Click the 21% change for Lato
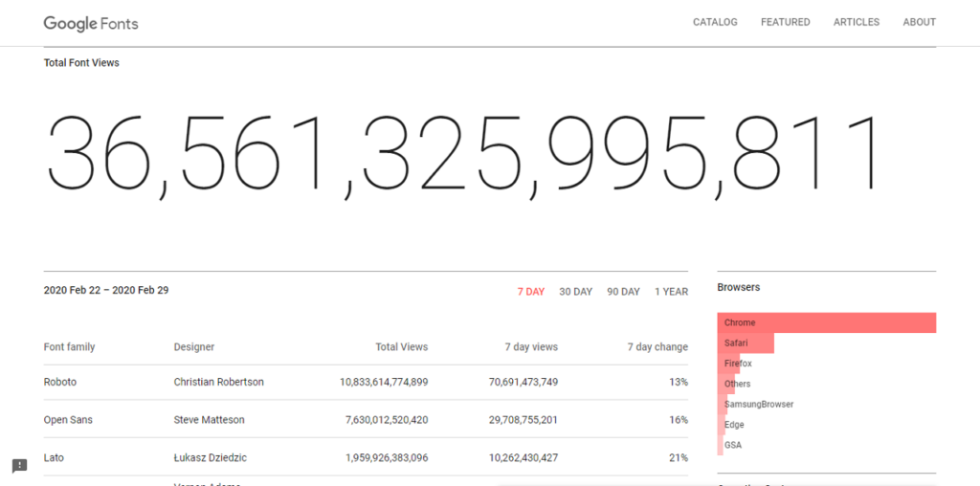The image size is (980, 486). (x=679, y=458)
